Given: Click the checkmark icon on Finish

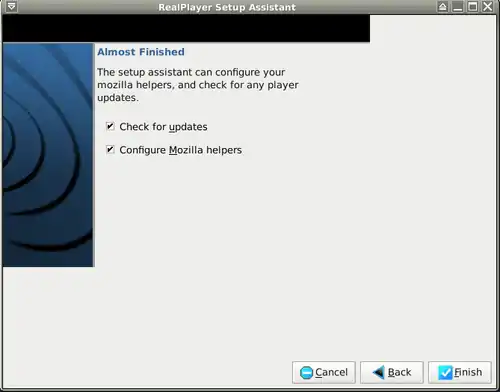Looking at the screenshot, I should click(445, 372).
